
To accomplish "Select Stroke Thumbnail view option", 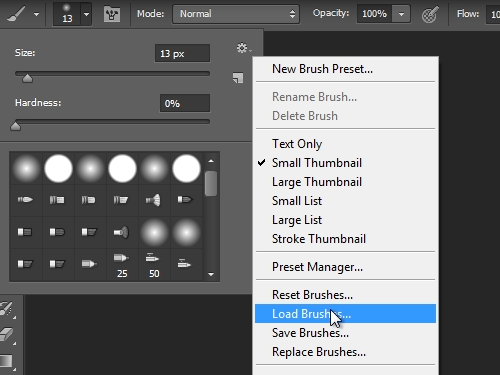I will click(346, 239).
